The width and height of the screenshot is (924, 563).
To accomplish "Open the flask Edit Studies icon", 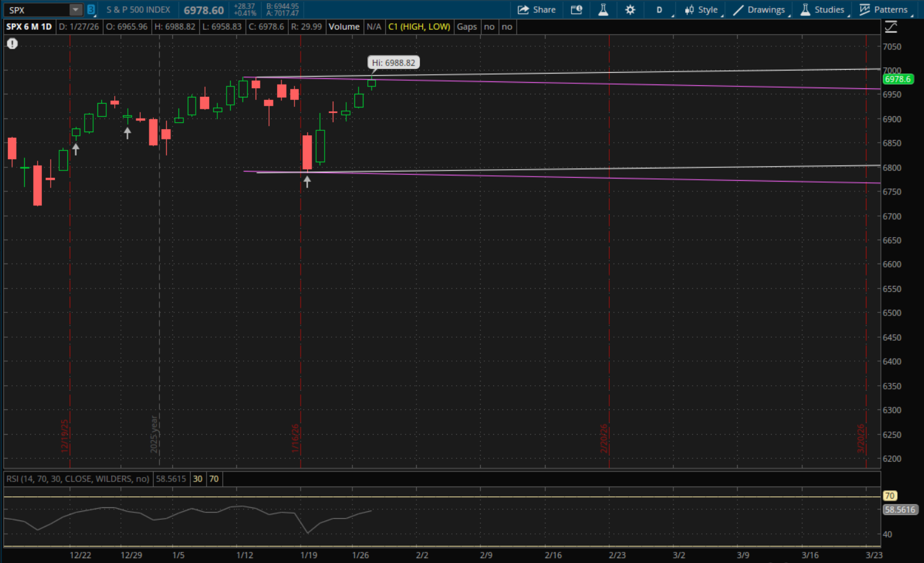I will [x=603, y=10].
